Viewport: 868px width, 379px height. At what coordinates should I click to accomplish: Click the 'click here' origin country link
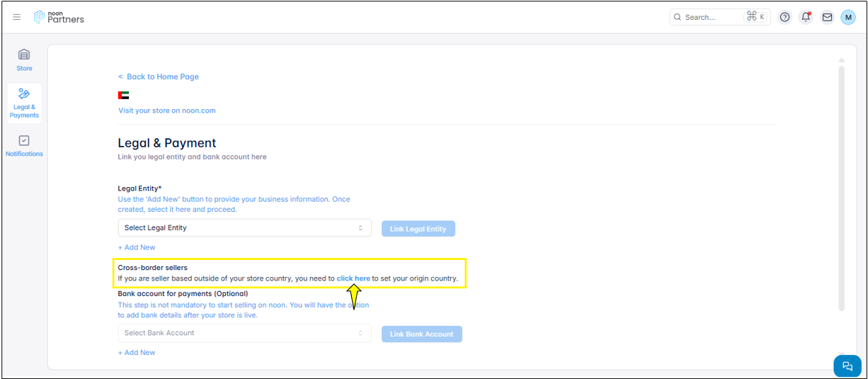click(353, 278)
